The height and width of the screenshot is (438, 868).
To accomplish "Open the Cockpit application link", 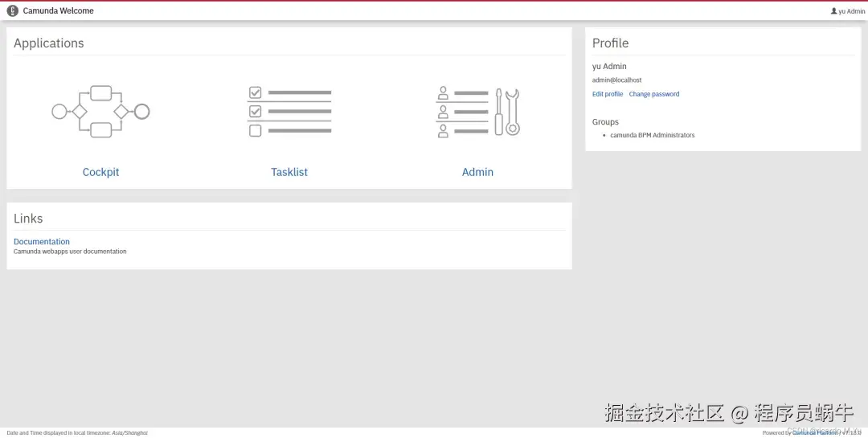I will (x=100, y=172).
